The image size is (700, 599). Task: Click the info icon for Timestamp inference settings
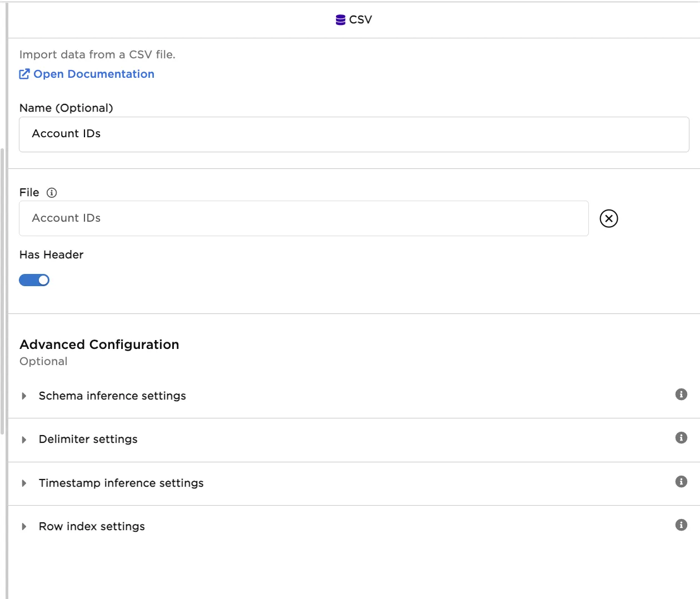pyautogui.click(x=681, y=482)
